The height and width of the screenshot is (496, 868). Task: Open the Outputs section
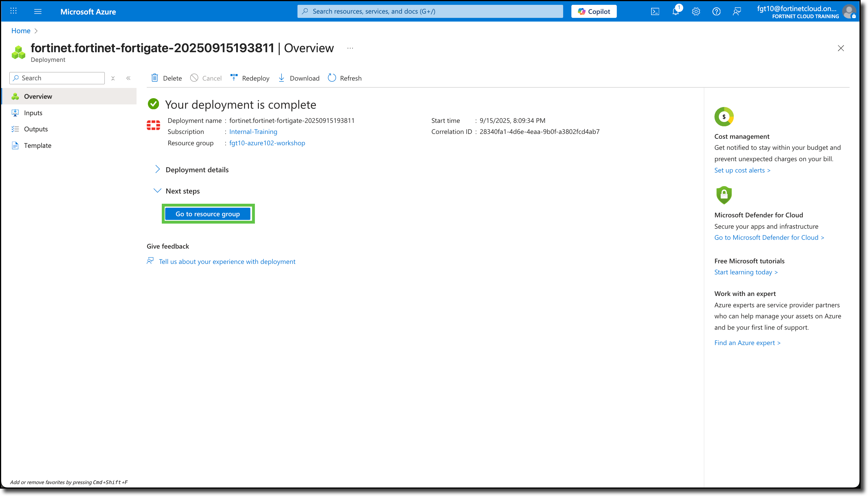pos(36,129)
